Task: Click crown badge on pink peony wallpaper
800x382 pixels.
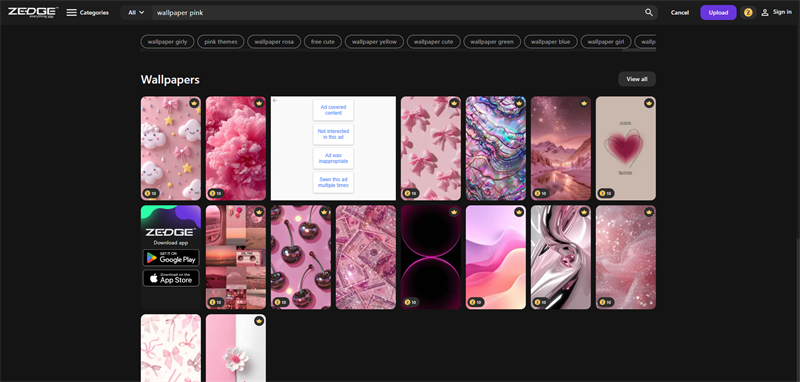Action: coord(259,103)
